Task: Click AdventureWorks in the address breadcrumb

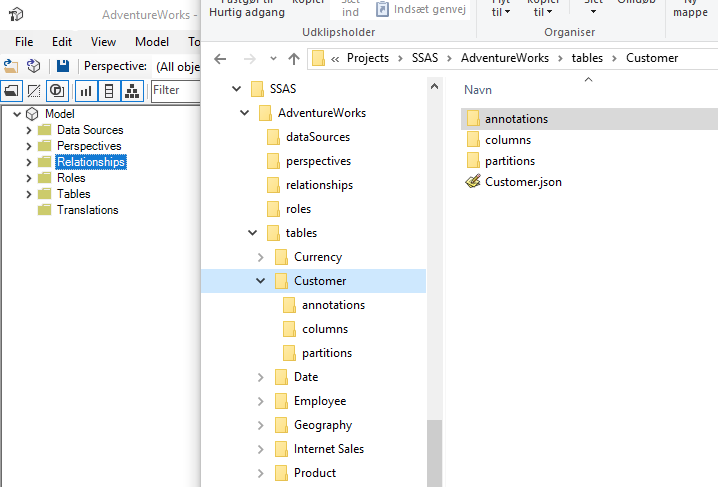Action: [x=505, y=58]
